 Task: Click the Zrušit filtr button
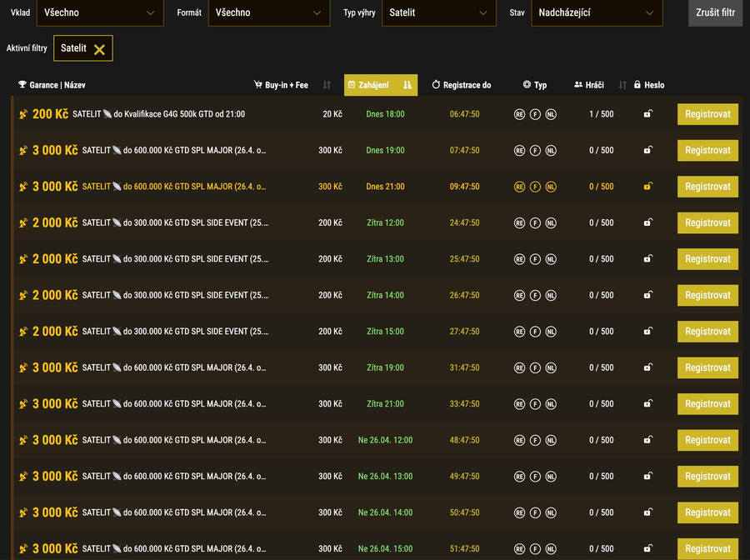click(x=714, y=13)
